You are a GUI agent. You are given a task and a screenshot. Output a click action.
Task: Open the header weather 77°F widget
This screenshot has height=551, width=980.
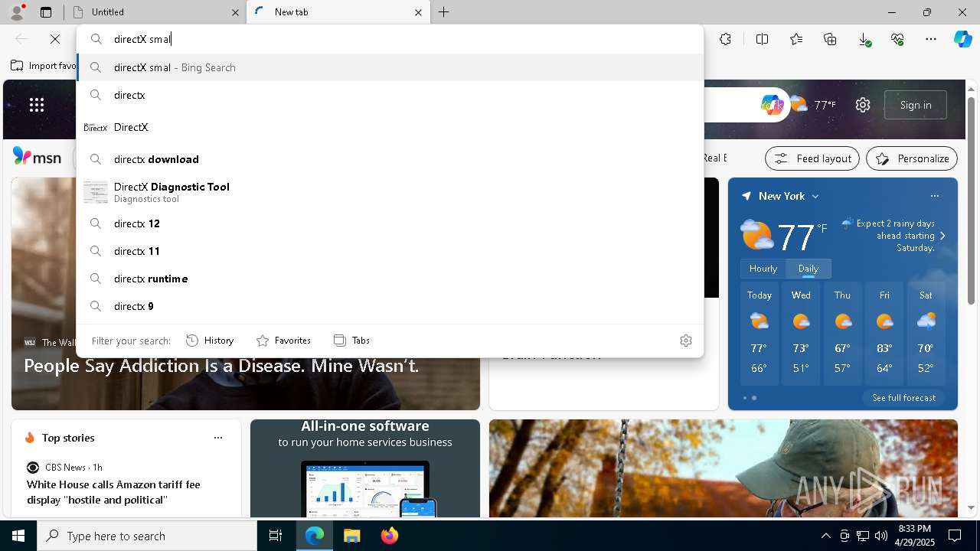coord(812,105)
